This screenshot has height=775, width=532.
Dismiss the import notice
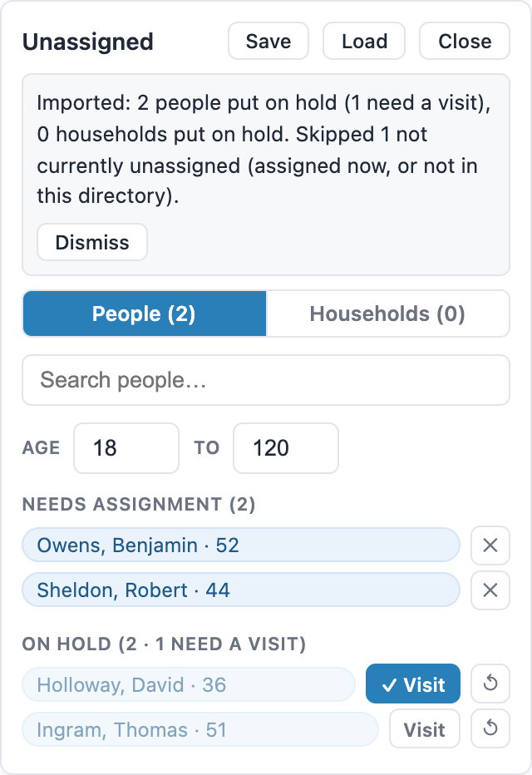click(92, 242)
